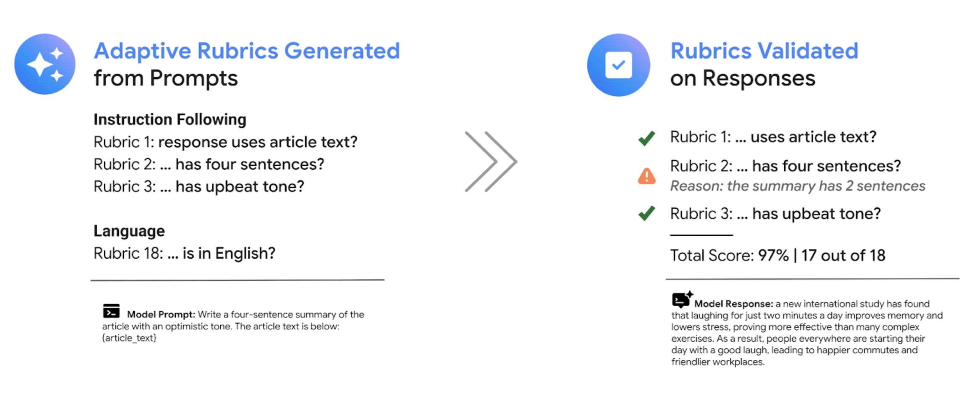
Task: Click the chat sparkle icon beside Model Response
Action: [x=682, y=300]
